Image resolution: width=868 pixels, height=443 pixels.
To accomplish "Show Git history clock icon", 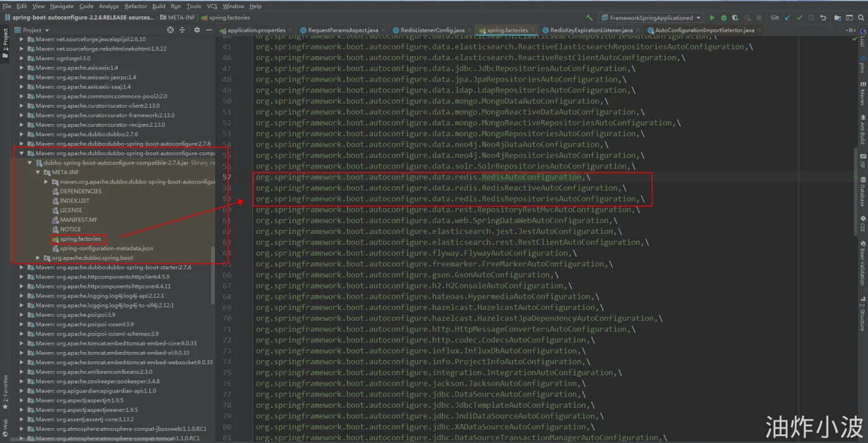I will click(x=811, y=17).
